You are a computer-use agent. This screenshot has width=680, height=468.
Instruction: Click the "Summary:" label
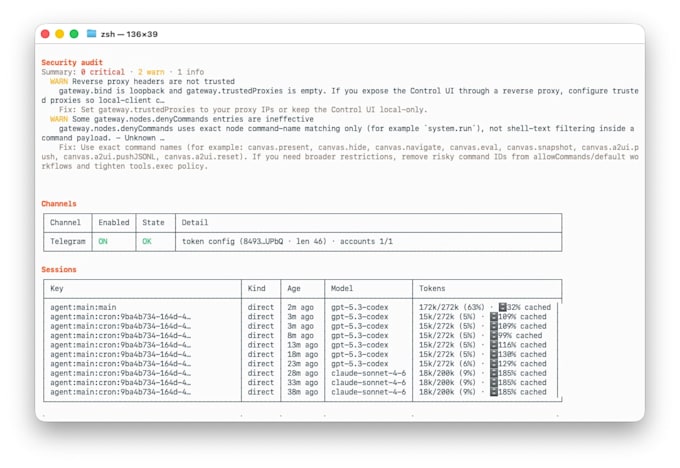59,72
